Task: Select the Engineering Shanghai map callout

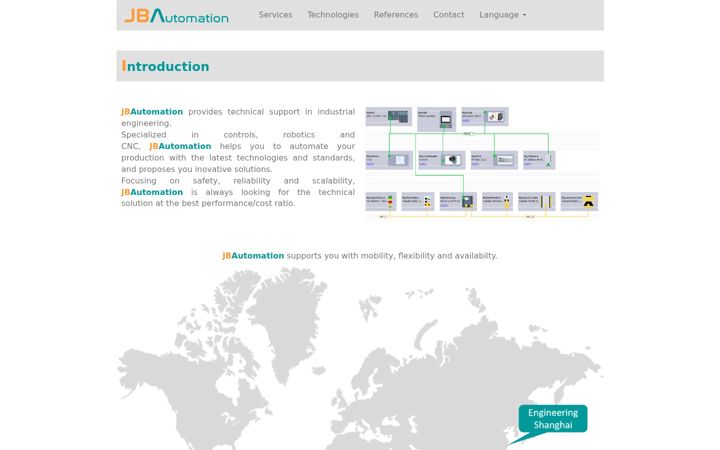Action: 552,418
